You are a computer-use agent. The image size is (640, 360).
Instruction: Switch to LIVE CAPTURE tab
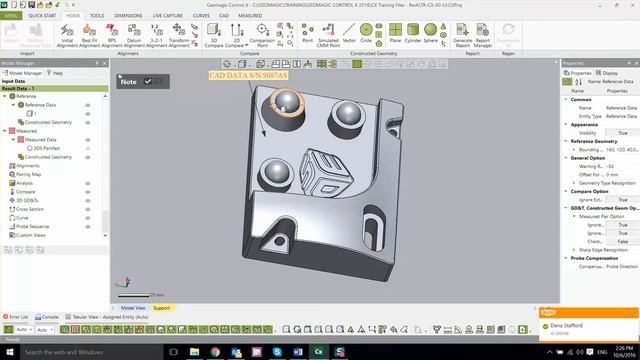(x=167, y=16)
